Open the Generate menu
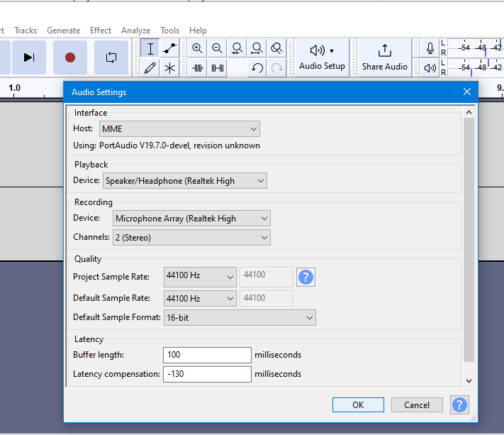The height and width of the screenshot is (435, 504). 64,31
